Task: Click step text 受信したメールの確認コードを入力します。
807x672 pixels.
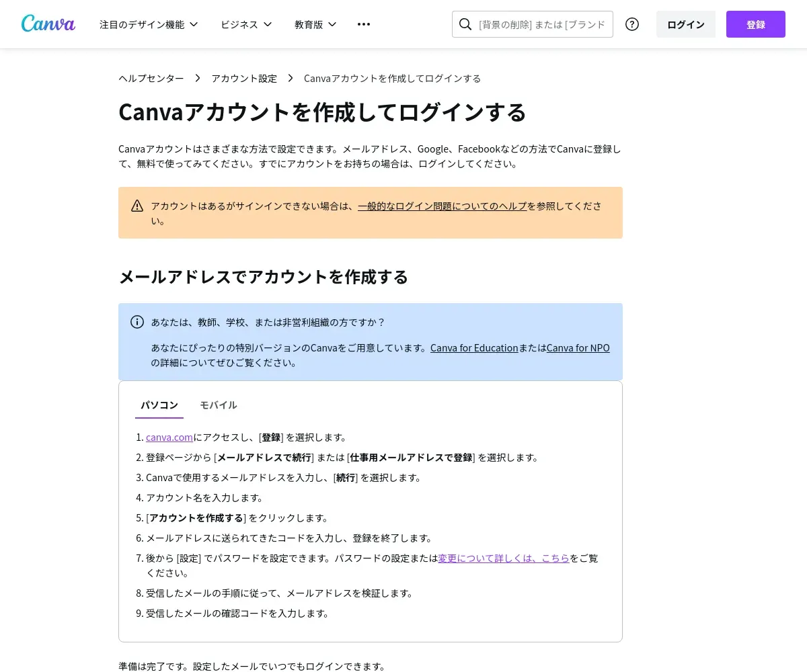Action: [x=237, y=613]
